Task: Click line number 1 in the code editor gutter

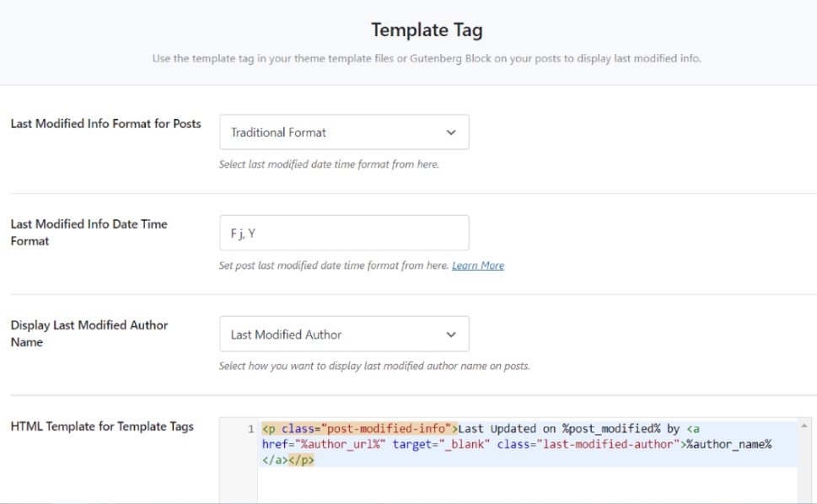Action: (x=250, y=430)
